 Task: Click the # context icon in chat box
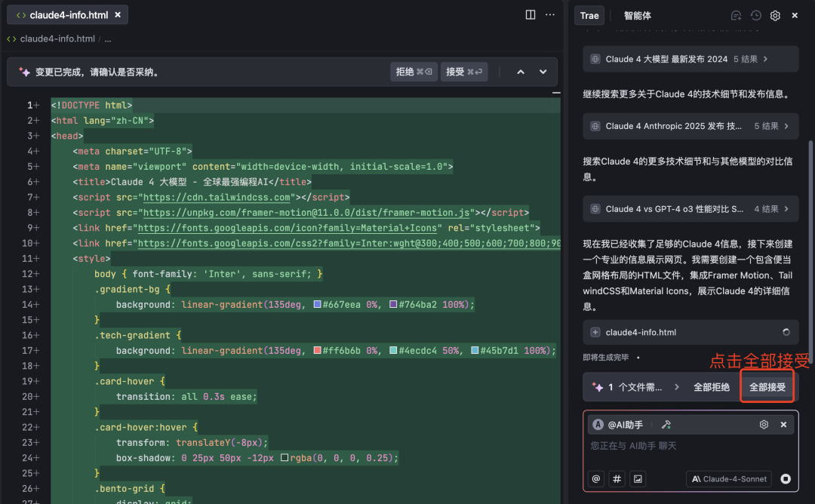point(617,479)
